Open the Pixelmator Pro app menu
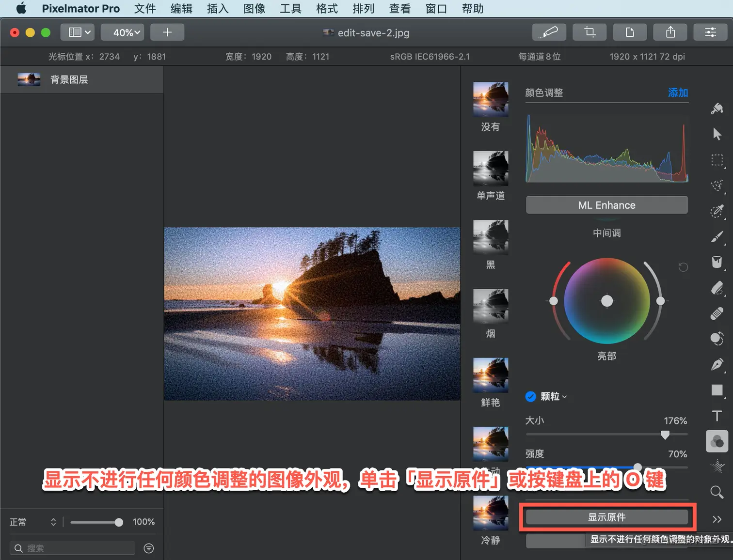 [80, 9]
